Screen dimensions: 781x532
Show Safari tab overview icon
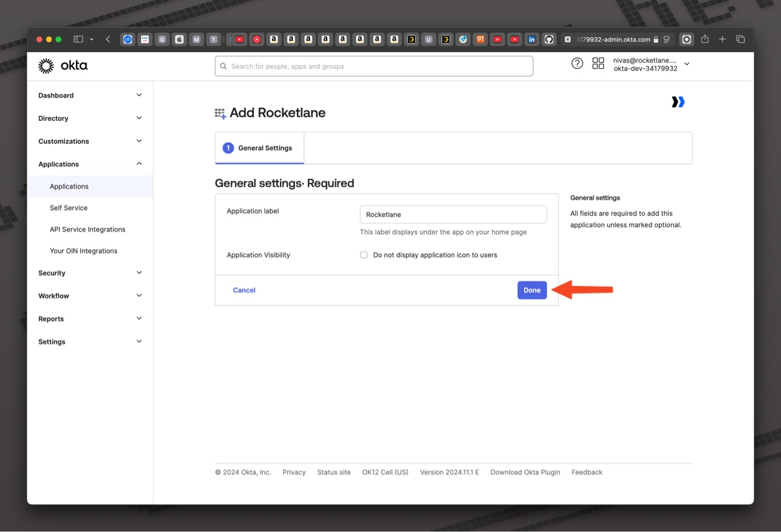[x=740, y=39]
